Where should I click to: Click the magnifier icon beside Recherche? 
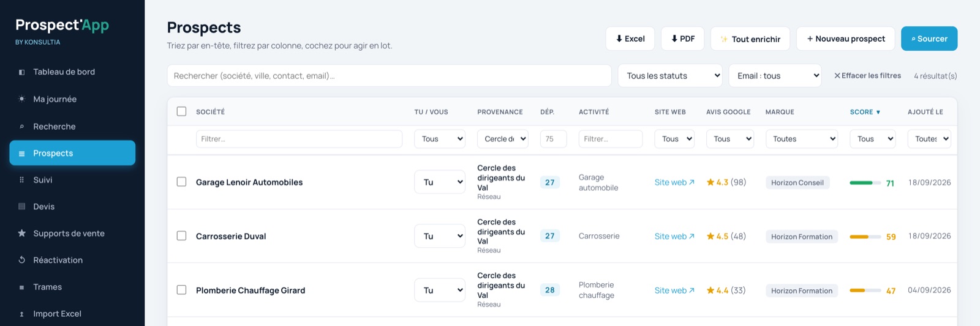click(21, 127)
